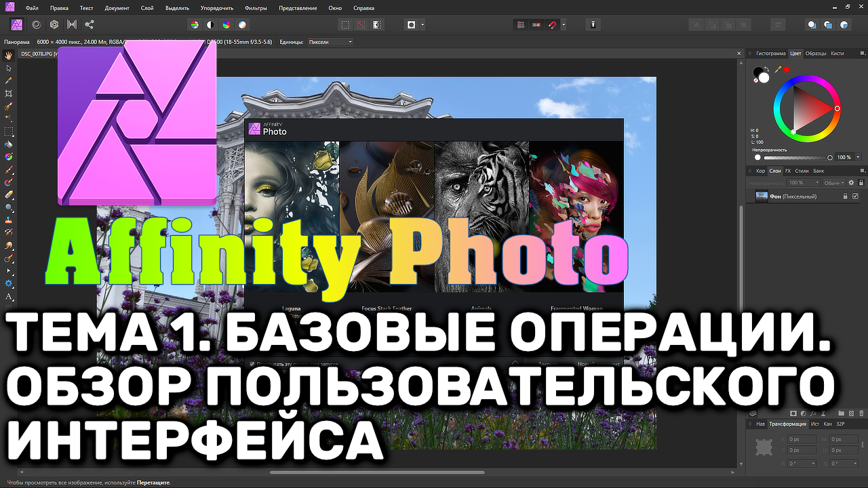The height and width of the screenshot is (488, 868).
Task: Select the View (hand) tool
Action: 9,56
